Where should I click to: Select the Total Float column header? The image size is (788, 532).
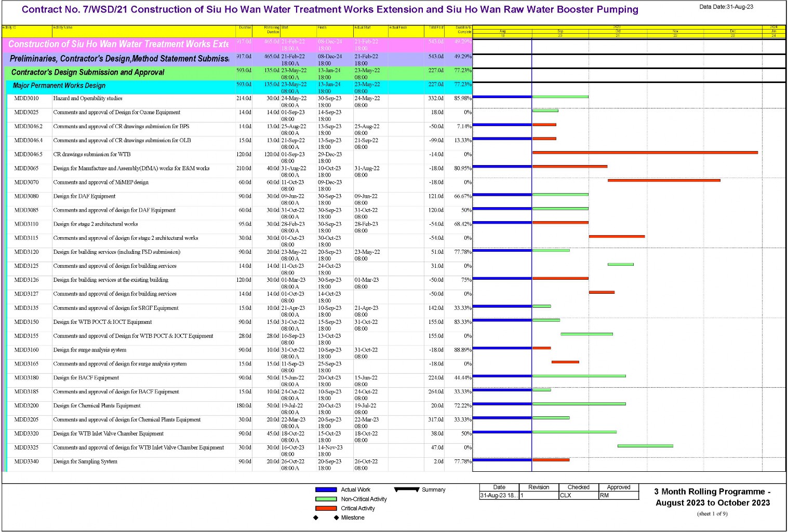[435, 31]
